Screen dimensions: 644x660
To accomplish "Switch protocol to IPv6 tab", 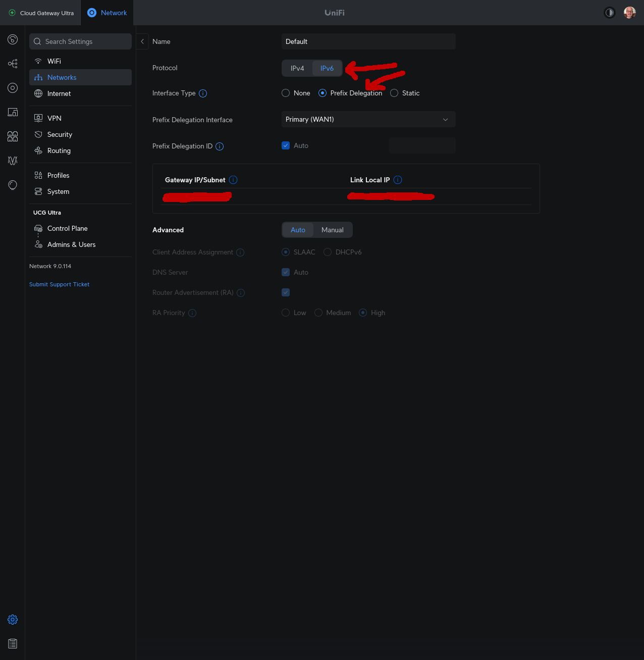I will point(327,68).
